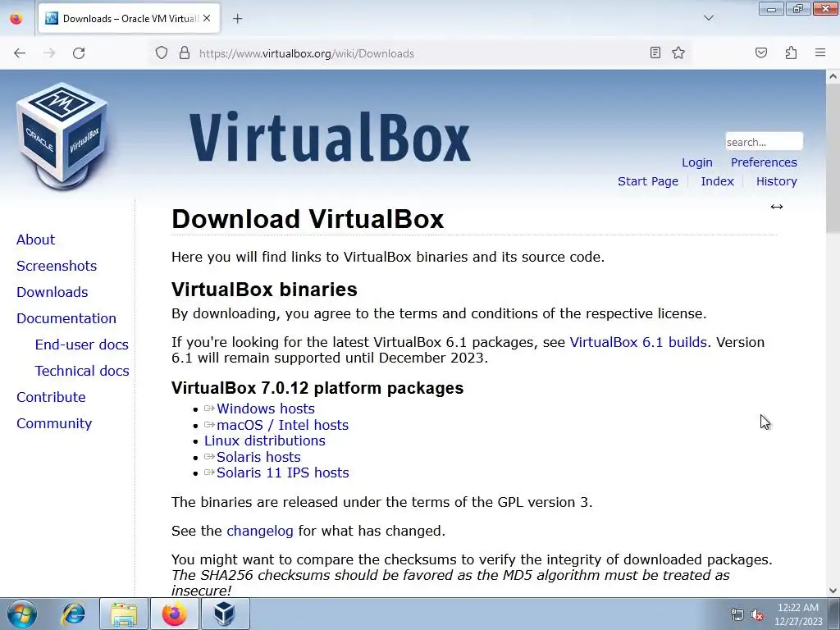The width and height of the screenshot is (840, 630).
Task: Click the tracking protection shield icon
Action: point(162,53)
